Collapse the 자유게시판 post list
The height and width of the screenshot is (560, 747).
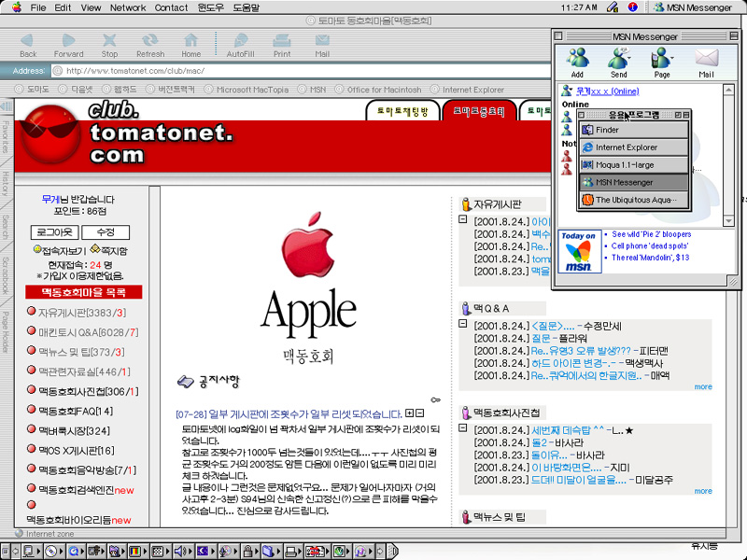(462, 220)
